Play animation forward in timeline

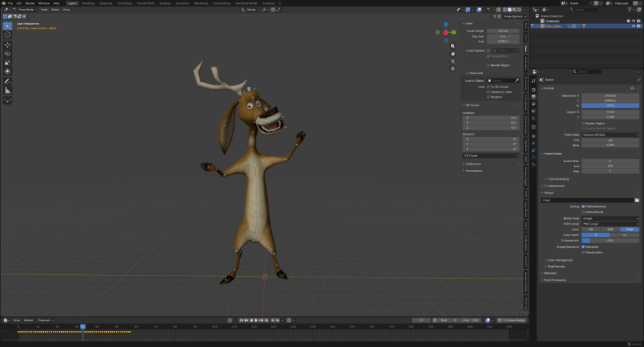pyautogui.click(x=256, y=321)
